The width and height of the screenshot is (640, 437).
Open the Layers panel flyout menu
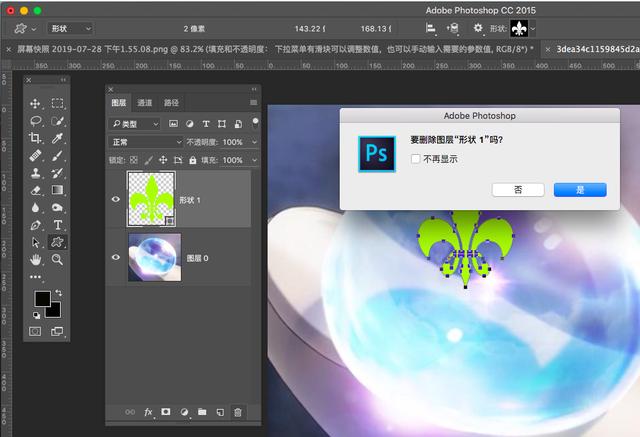(253, 102)
